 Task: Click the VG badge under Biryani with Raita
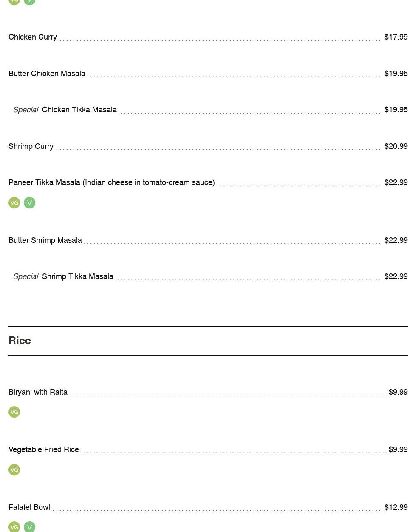14,412
